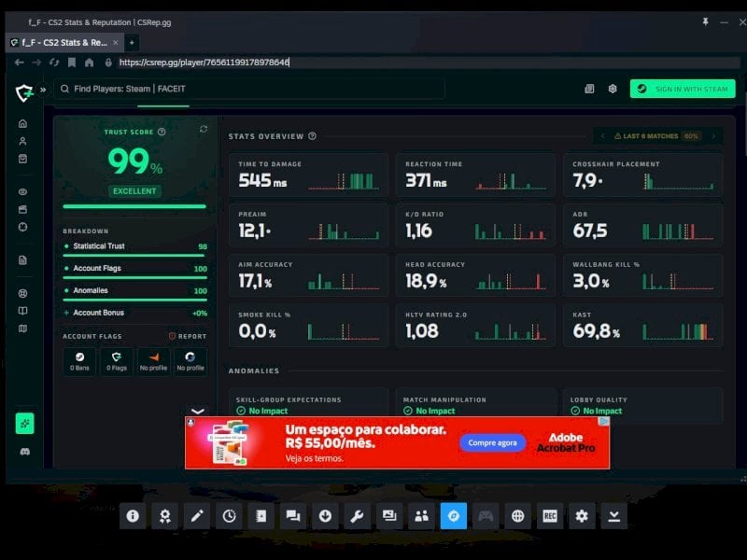The height and width of the screenshot is (560, 747).
Task: Open the friends icon in the overlay toolbar
Action: click(x=422, y=516)
